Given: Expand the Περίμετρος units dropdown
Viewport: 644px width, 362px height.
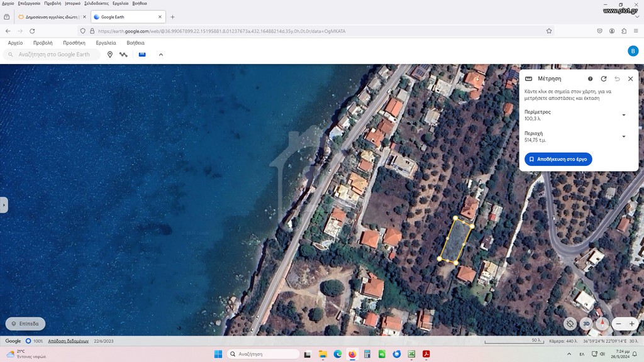Looking at the screenshot, I should tap(623, 115).
